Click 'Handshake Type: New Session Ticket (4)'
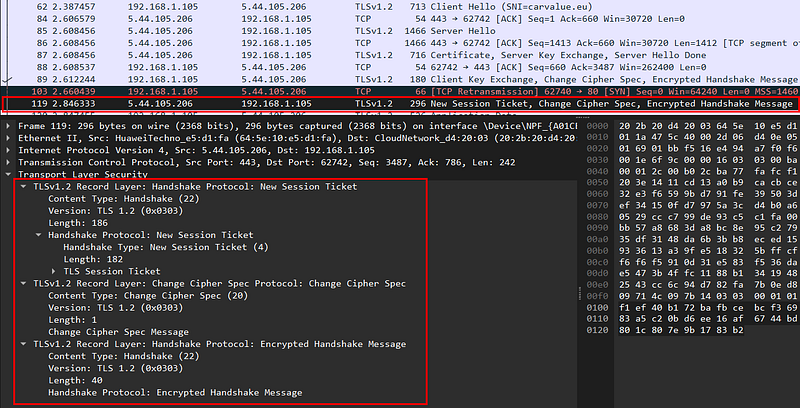 166,247
